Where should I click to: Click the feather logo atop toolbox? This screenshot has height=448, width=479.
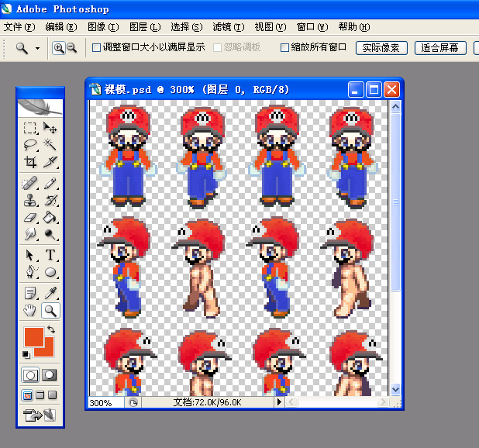click(x=40, y=108)
